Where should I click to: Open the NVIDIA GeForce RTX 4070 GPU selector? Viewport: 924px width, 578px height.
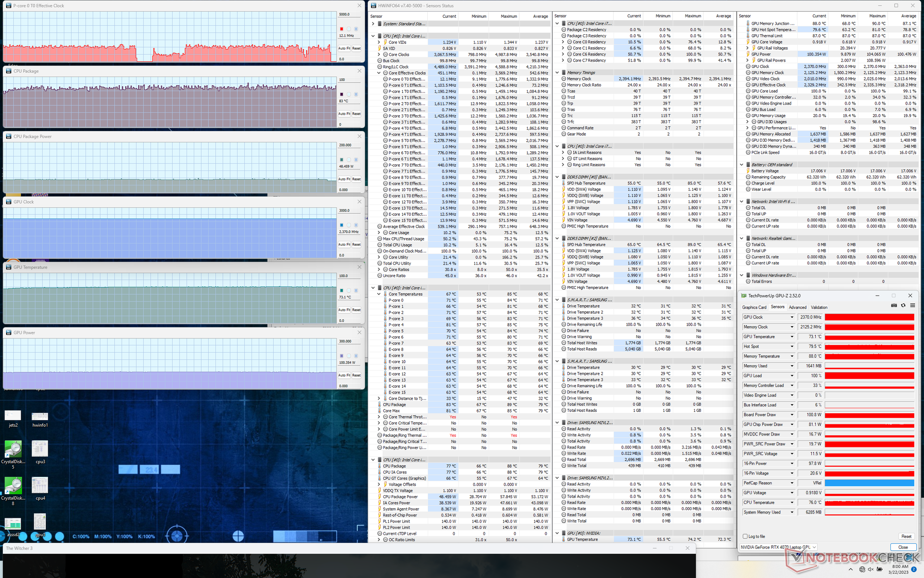point(778,547)
